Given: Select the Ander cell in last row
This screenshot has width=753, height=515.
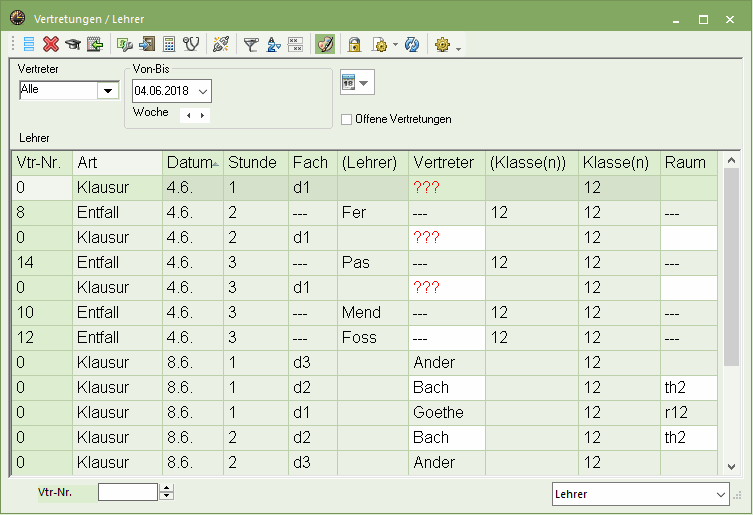Looking at the screenshot, I should (x=447, y=462).
